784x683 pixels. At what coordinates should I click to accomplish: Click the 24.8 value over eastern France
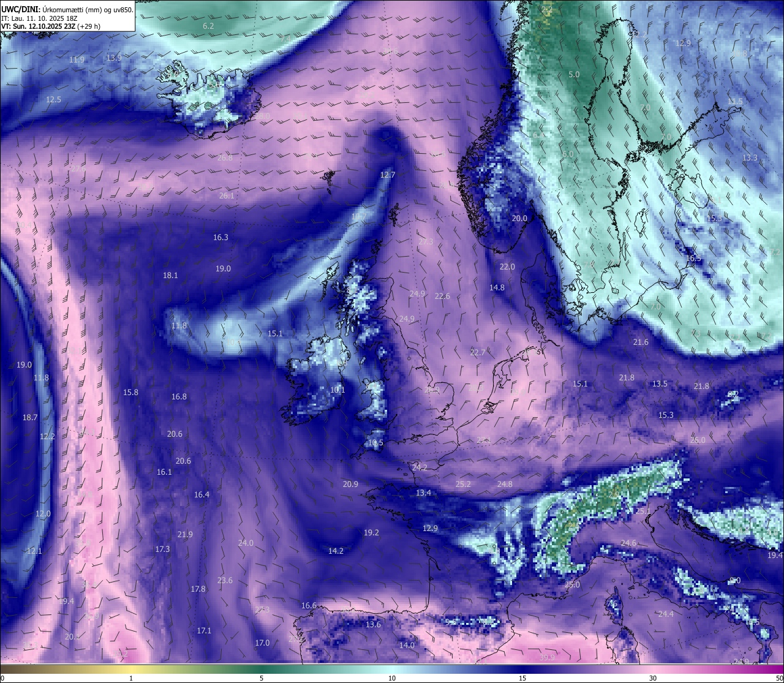pyautogui.click(x=505, y=484)
